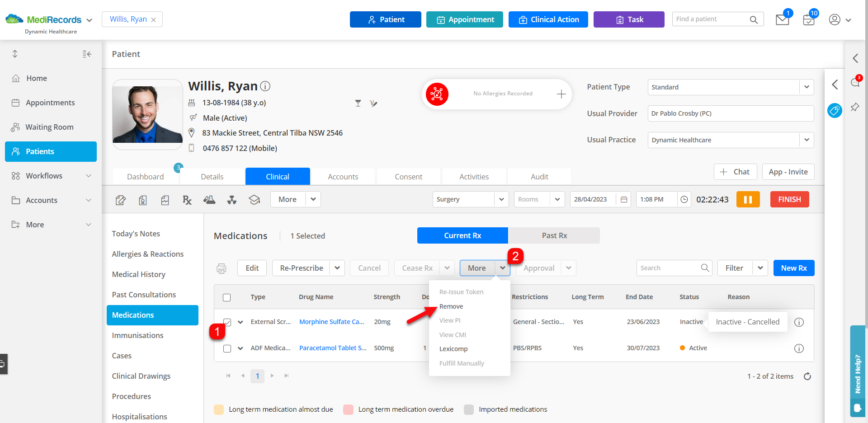868x423 pixels.
Task: Open the Re-Prescribe dropdown arrow
Action: (x=337, y=268)
